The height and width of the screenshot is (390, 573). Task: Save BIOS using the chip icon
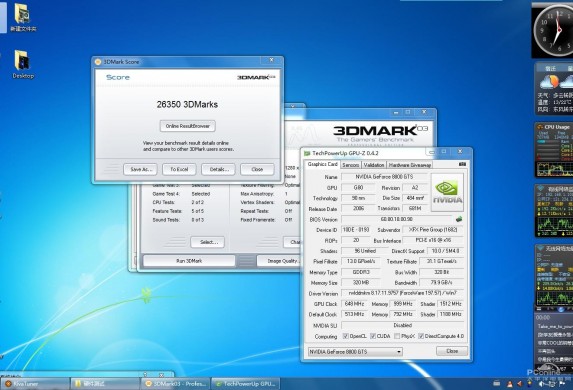point(459,219)
